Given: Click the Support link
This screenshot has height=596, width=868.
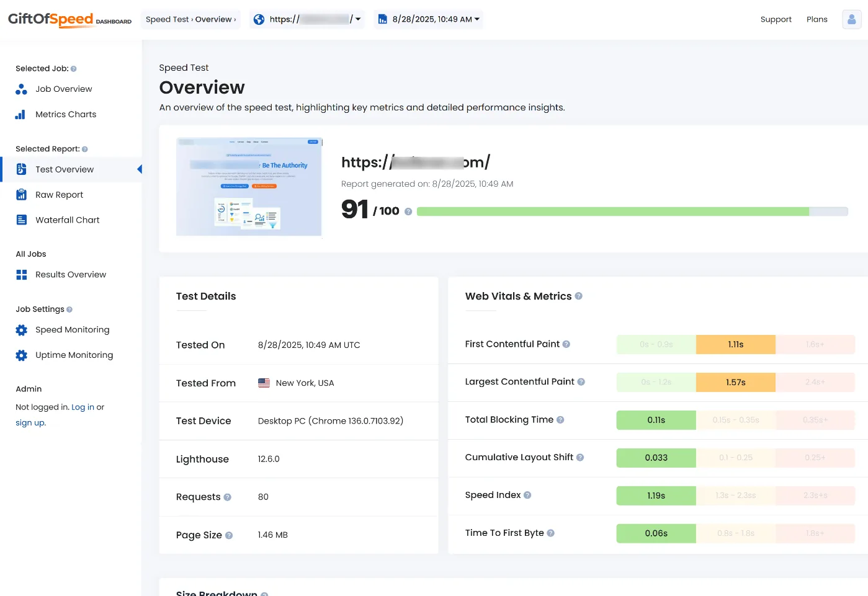Looking at the screenshot, I should [x=776, y=19].
